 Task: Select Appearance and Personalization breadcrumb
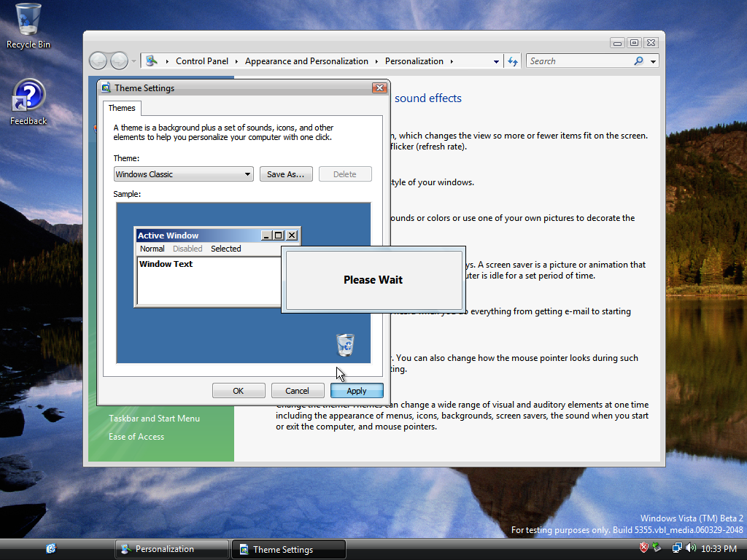click(x=306, y=61)
